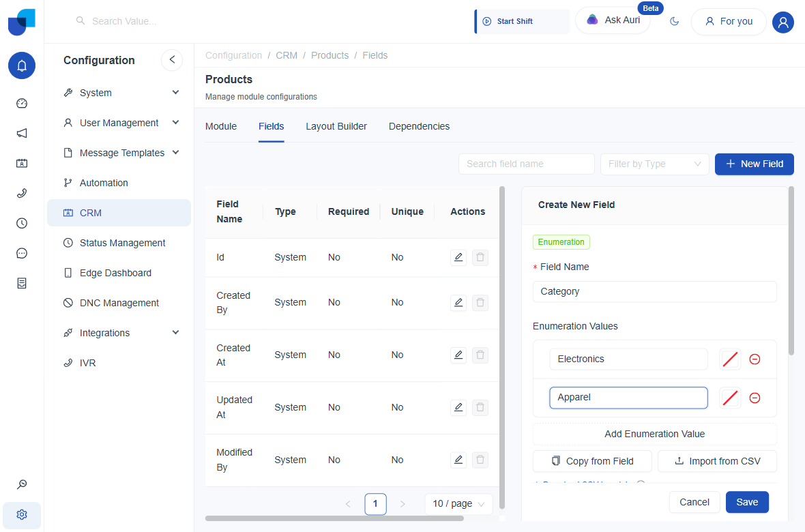Delete the Modified By field row
This screenshot has height=532, width=805.
click(480, 460)
